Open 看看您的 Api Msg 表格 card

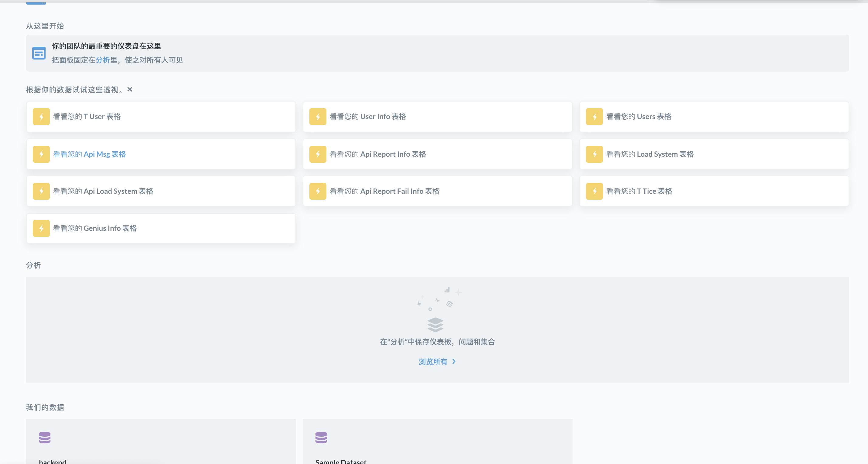[90, 154]
